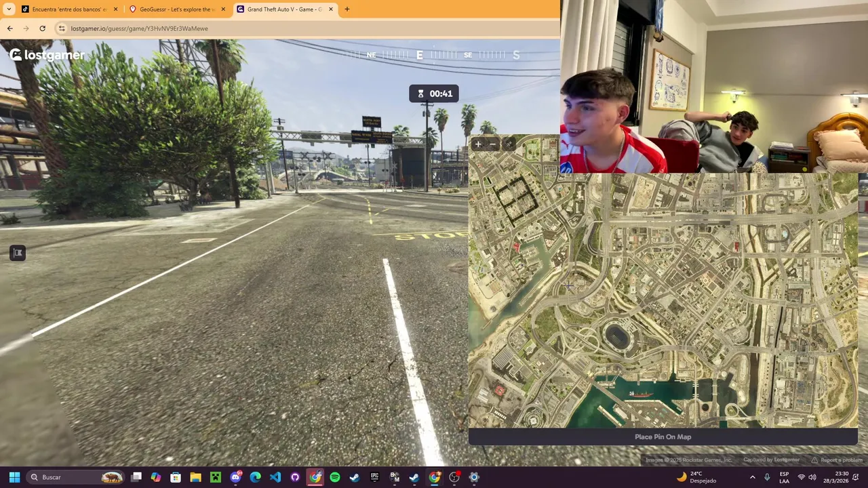868x488 pixels.
Task: Reload the lostgamer.io page
Action: coord(42,28)
